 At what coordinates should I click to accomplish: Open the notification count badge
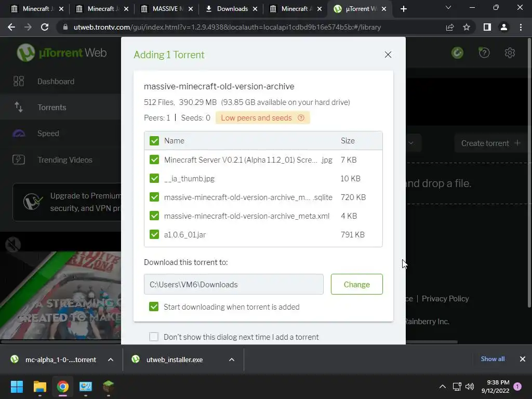[517, 387]
